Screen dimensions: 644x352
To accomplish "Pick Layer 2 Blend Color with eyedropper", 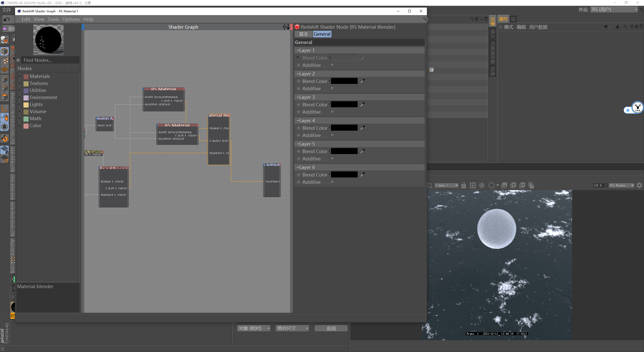I will 363,81.
